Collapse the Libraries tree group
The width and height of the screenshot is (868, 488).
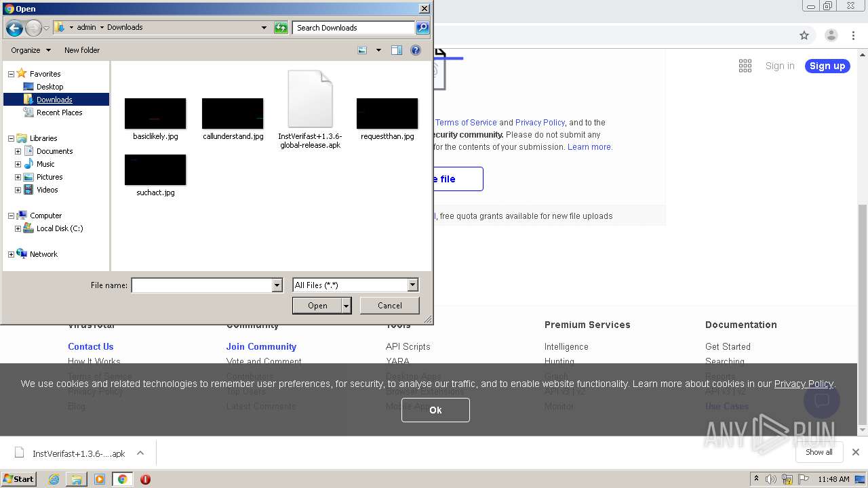tap(11, 138)
